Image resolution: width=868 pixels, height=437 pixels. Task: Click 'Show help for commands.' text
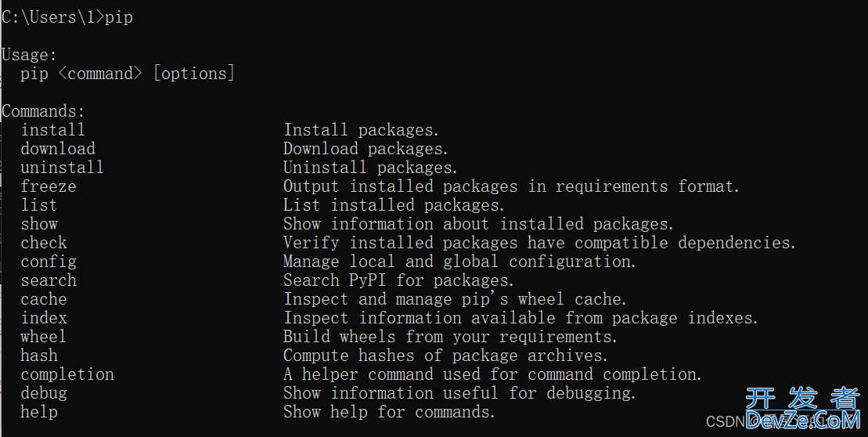pos(389,413)
